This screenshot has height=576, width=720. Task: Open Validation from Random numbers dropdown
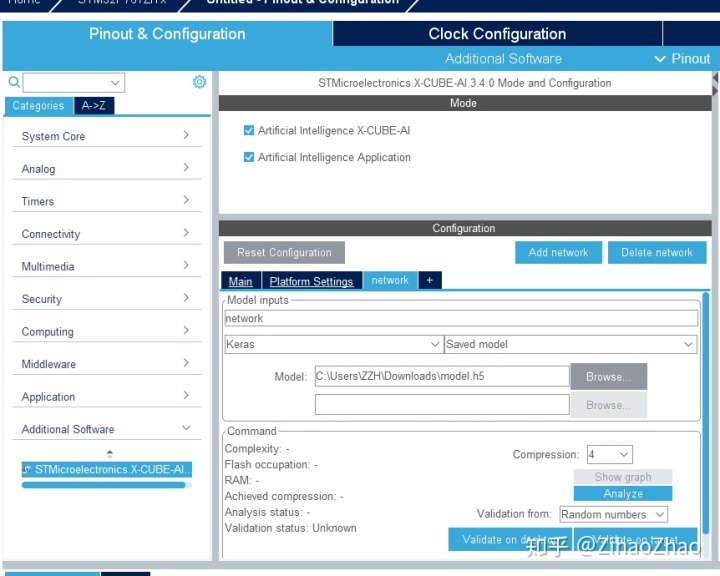(x=613, y=514)
